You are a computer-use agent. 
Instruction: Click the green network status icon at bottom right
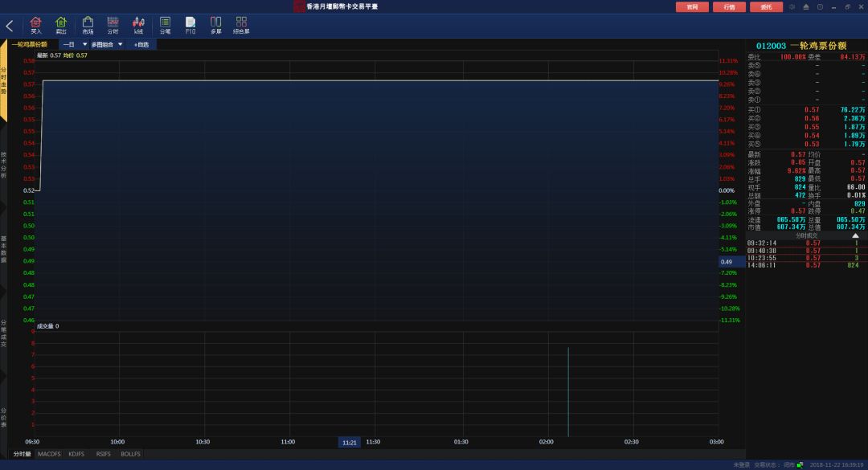pyautogui.click(x=800, y=465)
